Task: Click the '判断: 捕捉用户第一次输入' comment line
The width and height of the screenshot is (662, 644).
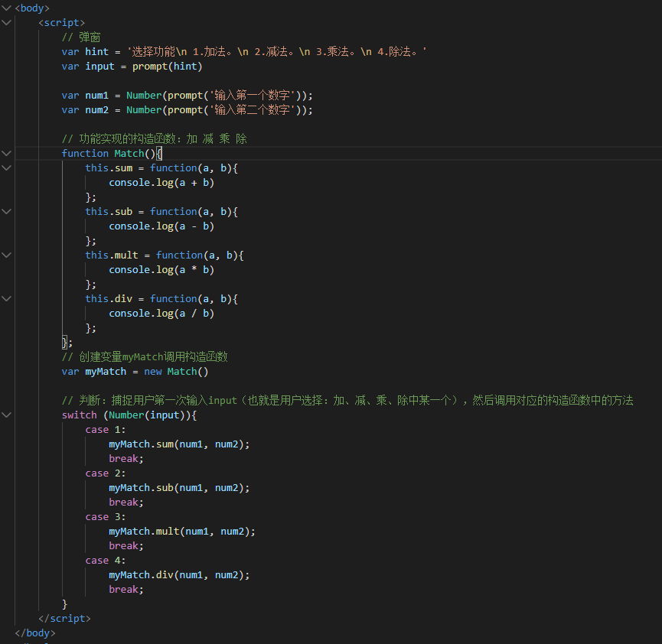Action: point(347,401)
